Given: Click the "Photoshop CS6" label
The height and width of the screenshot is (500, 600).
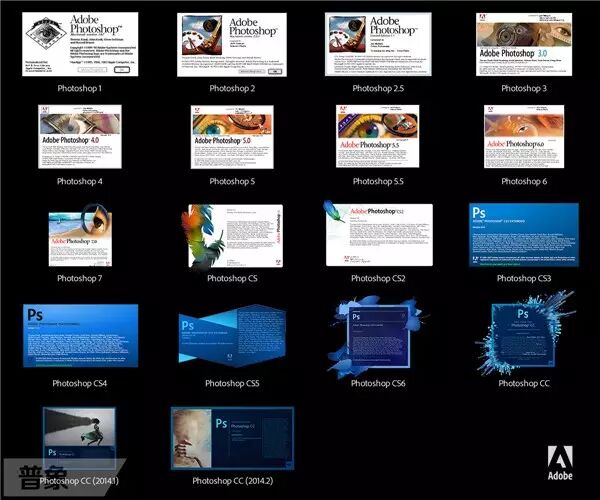Looking at the screenshot, I should (x=378, y=383).
